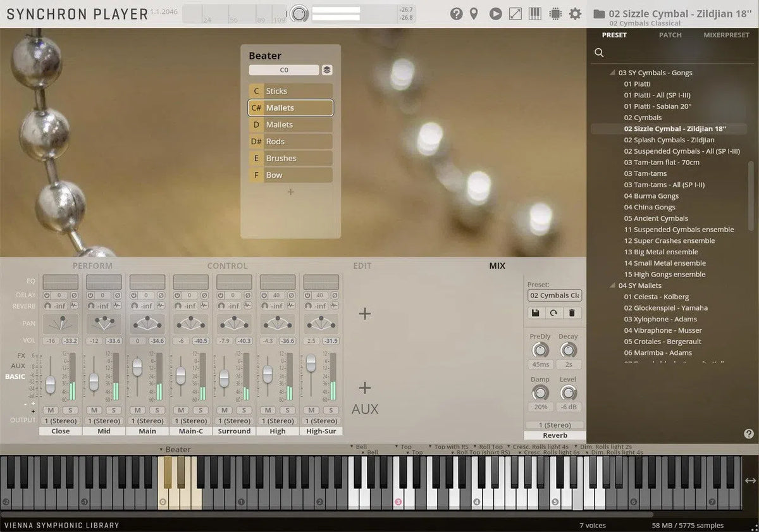Open the search magnifier in the preset panel

(598, 53)
